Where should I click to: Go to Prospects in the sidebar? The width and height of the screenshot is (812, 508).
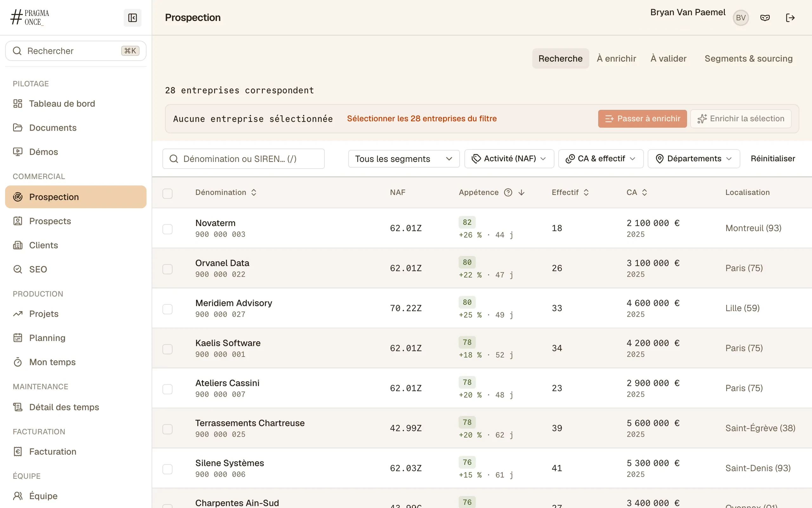tap(75, 221)
